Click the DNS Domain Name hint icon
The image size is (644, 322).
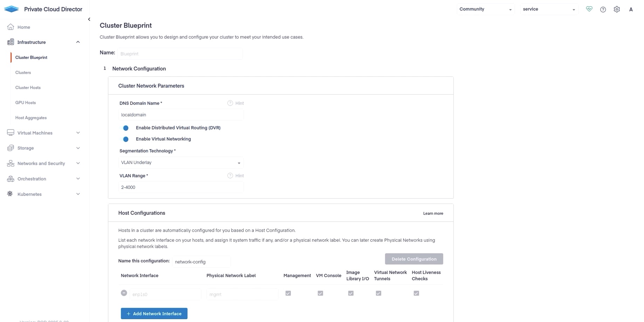pos(230,103)
